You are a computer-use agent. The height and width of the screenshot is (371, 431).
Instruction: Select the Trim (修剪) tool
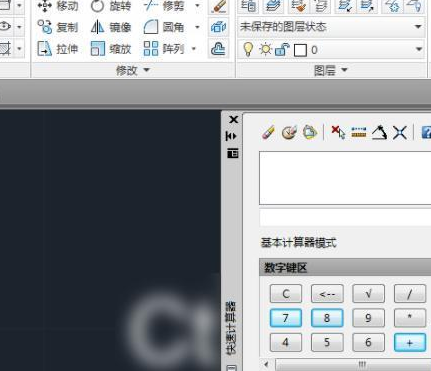(165, 6)
